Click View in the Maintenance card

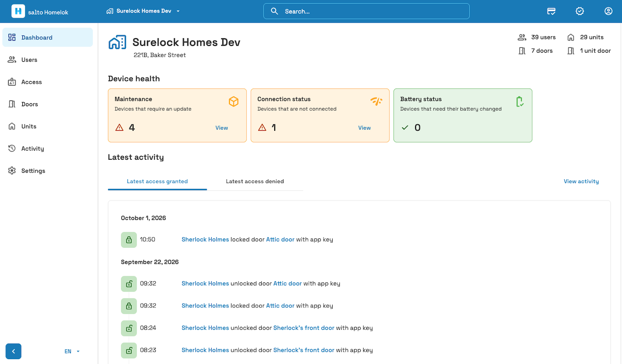pyautogui.click(x=222, y=128)
